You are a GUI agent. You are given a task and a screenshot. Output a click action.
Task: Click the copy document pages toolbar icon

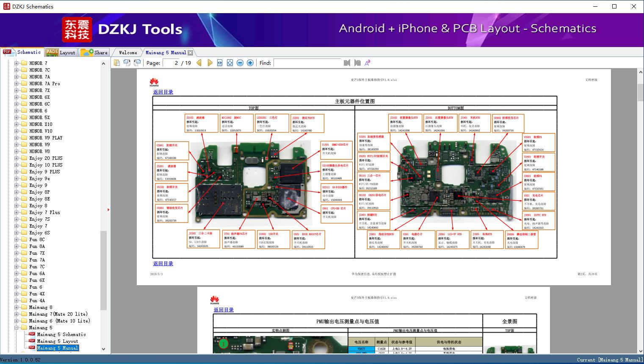117,63
